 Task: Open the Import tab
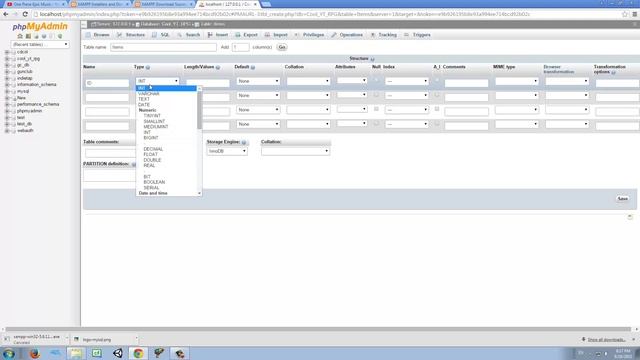[276, 35]
